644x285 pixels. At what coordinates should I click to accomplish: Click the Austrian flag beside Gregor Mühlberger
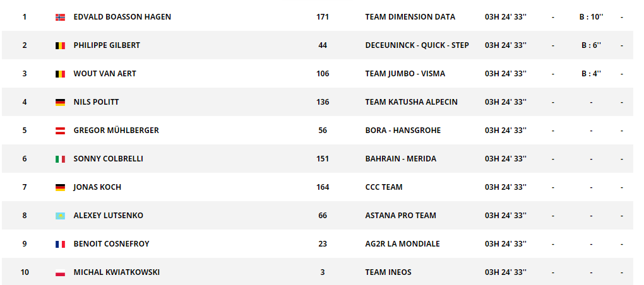coord(61,131)
